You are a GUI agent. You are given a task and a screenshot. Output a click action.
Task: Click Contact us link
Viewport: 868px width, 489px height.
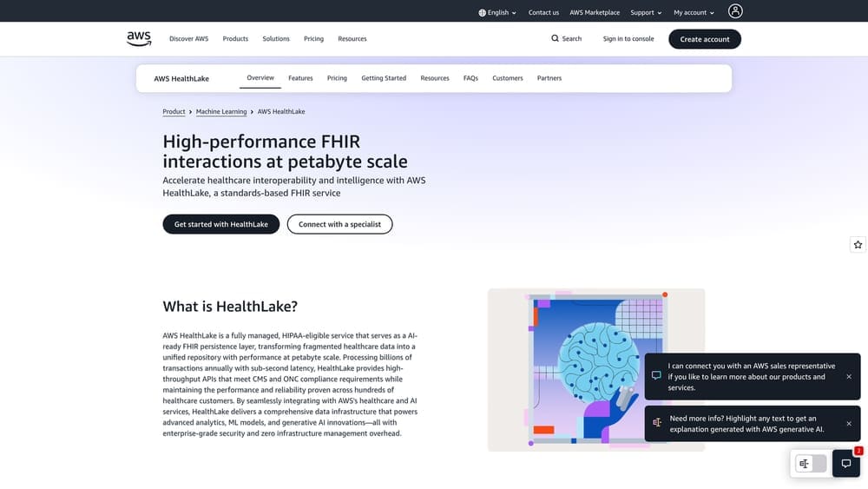[543, 13]
